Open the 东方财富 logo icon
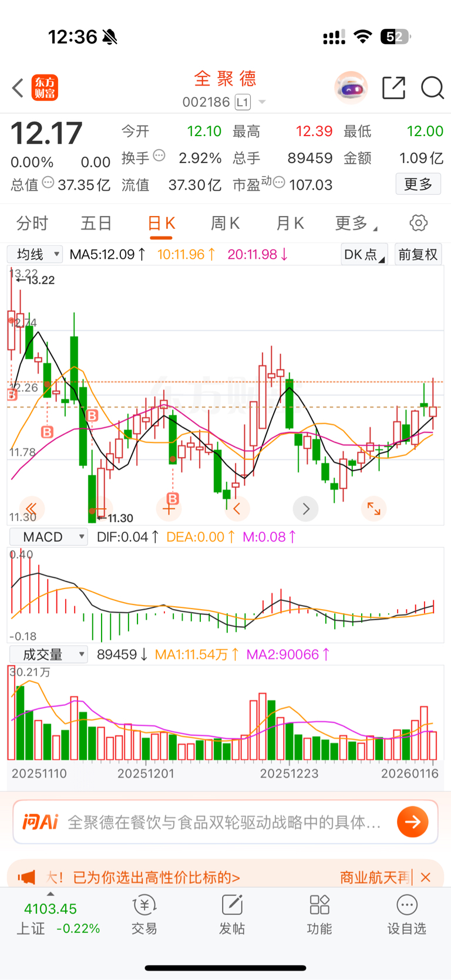 click(x=45, y=88)
